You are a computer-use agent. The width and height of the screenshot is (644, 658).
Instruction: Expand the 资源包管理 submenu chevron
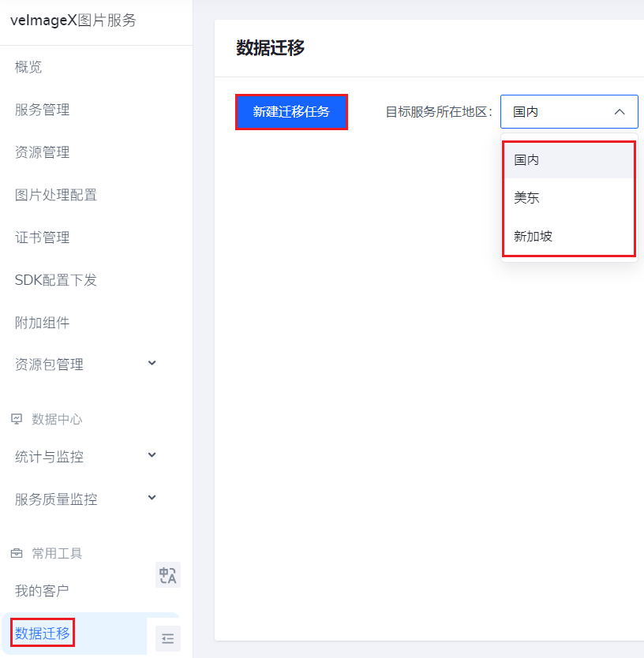[152, 363]
